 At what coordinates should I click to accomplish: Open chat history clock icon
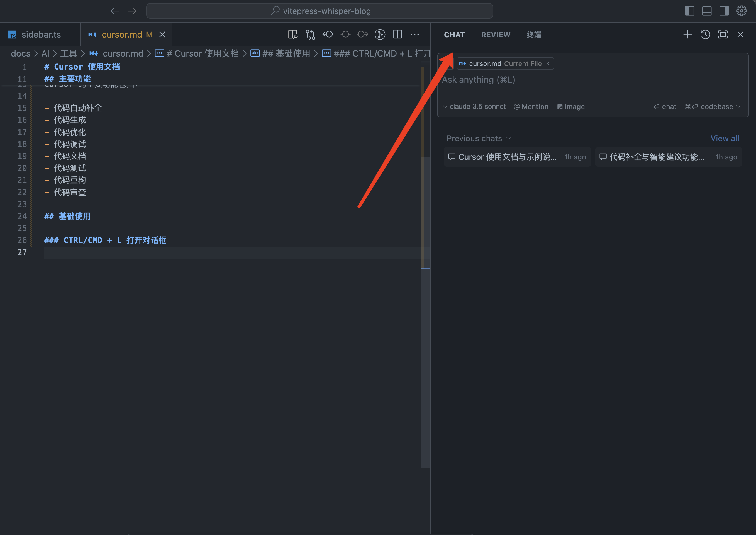click(705, 35)
